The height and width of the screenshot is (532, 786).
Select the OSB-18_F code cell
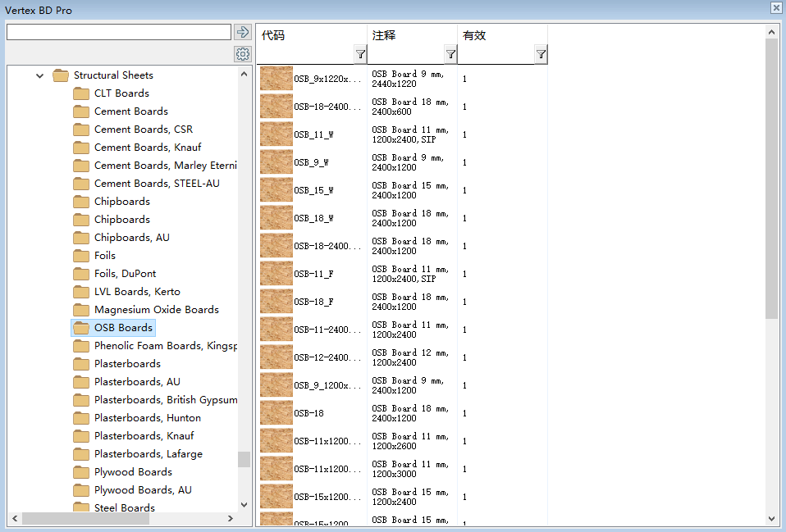coord(313,302)
